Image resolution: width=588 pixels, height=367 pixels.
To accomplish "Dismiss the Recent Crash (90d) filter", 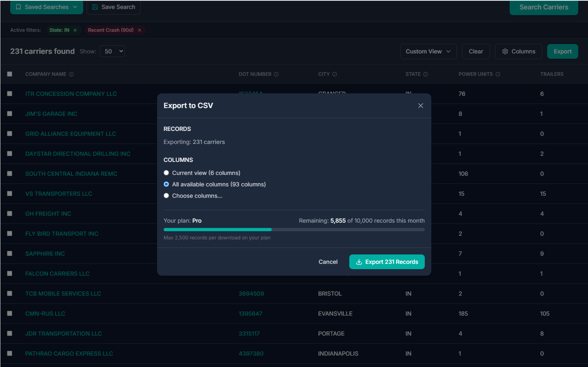I will (139, 30).
